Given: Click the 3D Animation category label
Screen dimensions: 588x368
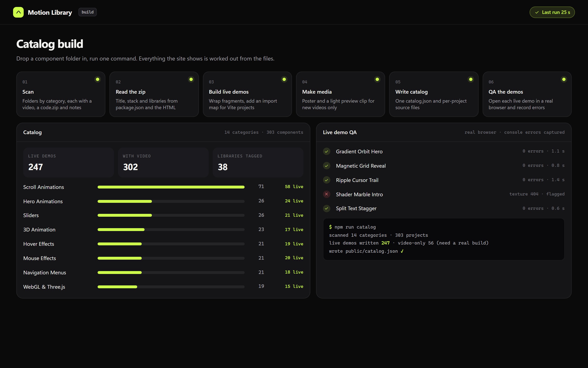Looking at the screenshot, I should (x=39, y=230).
